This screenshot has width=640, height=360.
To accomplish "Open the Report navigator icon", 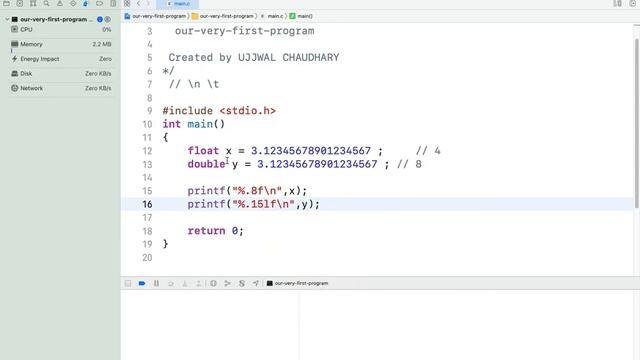I will coord(113,3).
